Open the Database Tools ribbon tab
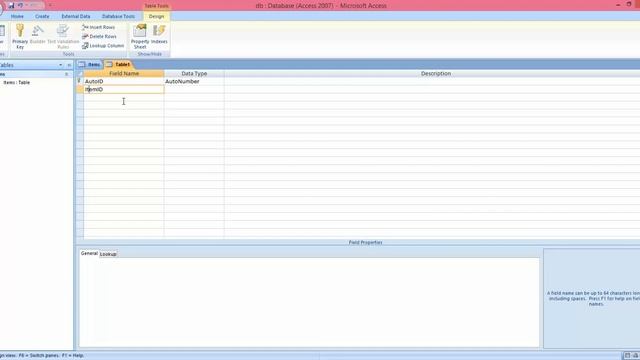Screen dimensions: 640x360 [x=118, y=16]
